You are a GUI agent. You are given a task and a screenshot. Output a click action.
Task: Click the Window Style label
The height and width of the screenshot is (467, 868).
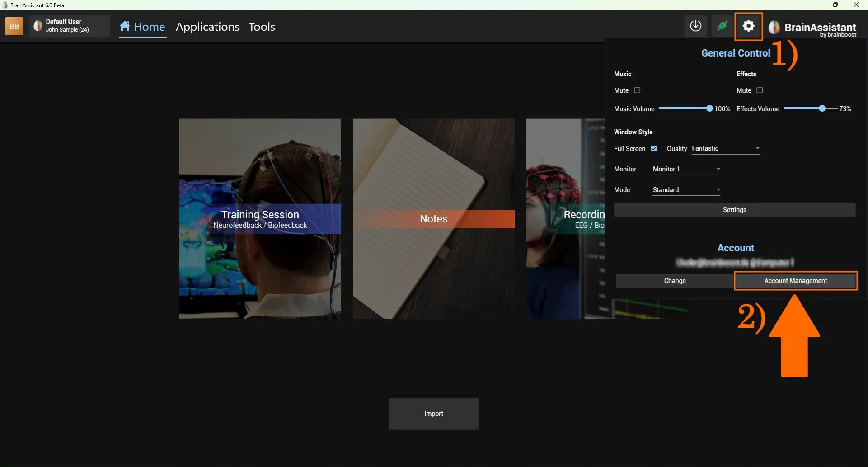pos(633,132)
